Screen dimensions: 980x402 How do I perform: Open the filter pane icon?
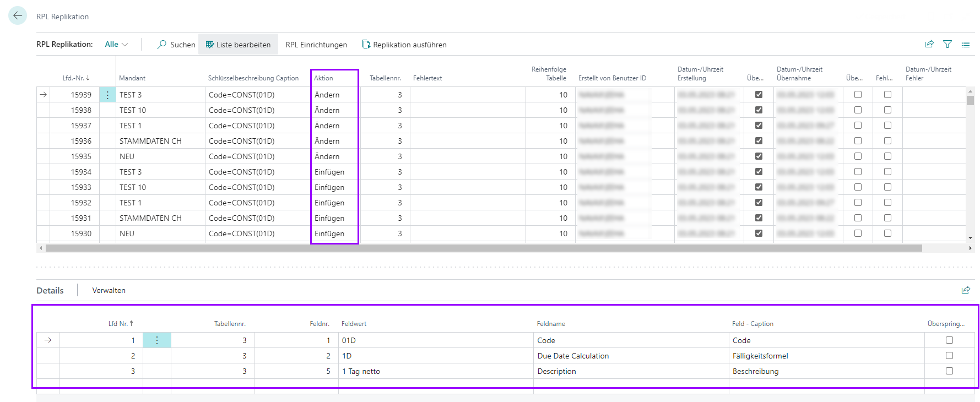(947, 44)
